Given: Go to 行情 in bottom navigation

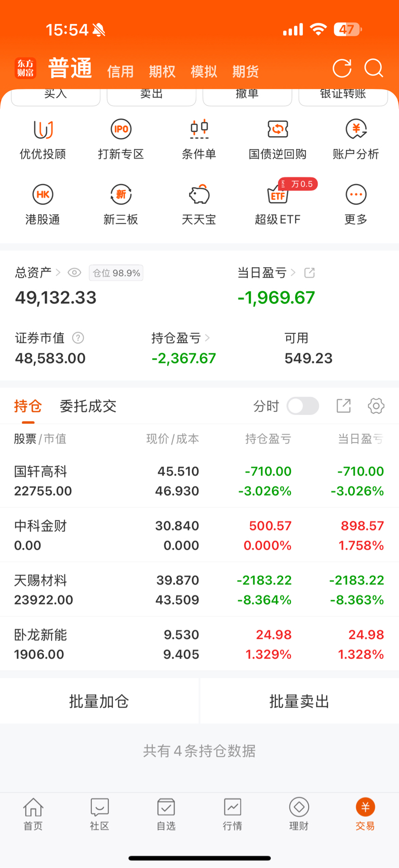Looking at the screenshot, I should coord(232,814).
